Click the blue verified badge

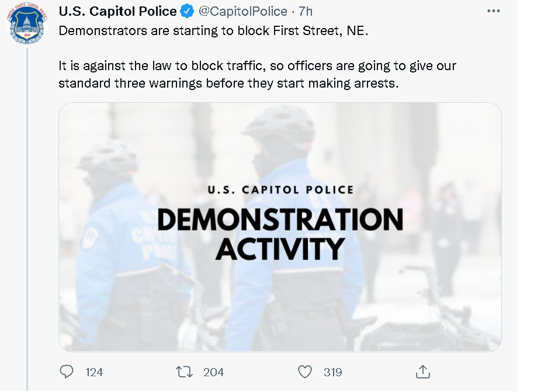coord(186,11)
